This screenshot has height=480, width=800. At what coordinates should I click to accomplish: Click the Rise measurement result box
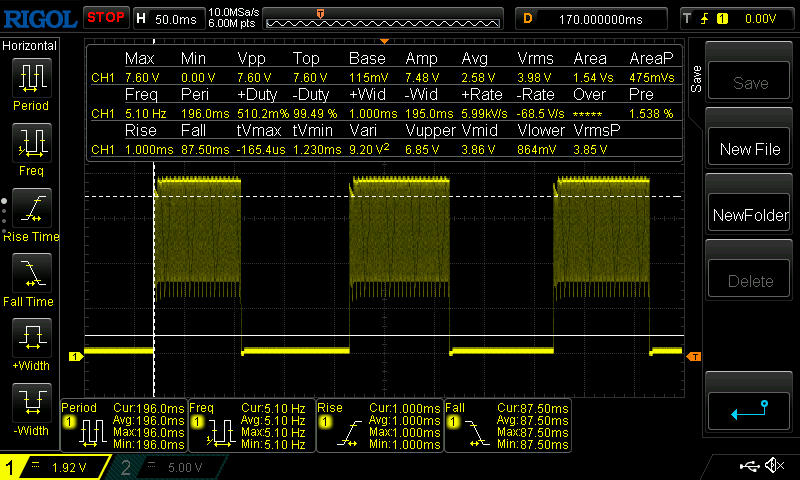point(379,425)
